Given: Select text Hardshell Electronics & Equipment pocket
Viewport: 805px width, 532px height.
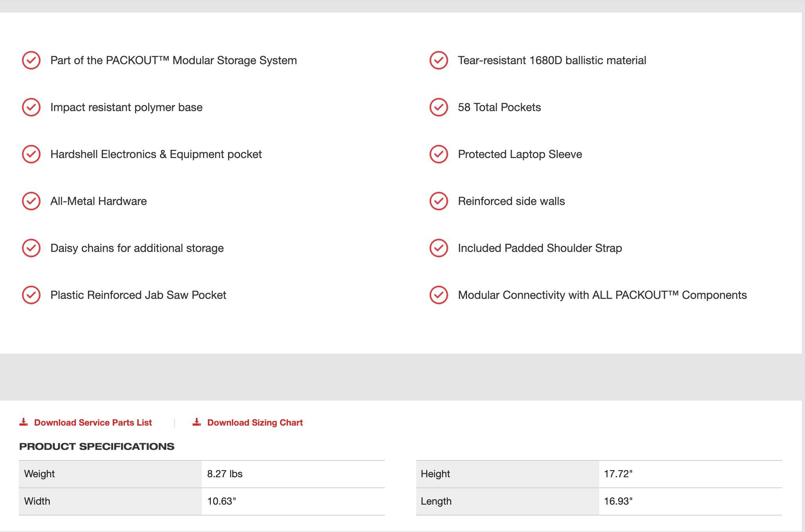Looking at the screenshot, I should click(x=156, y=154).
